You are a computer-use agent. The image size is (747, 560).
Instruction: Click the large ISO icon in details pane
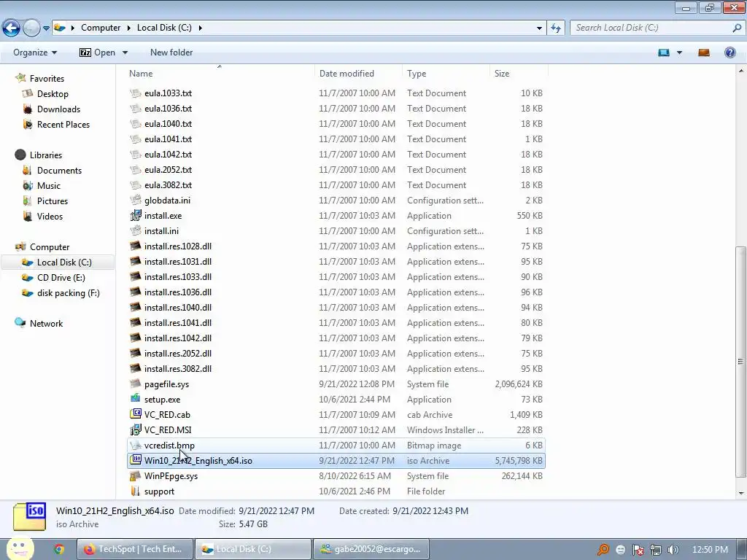tap(29, 517)
